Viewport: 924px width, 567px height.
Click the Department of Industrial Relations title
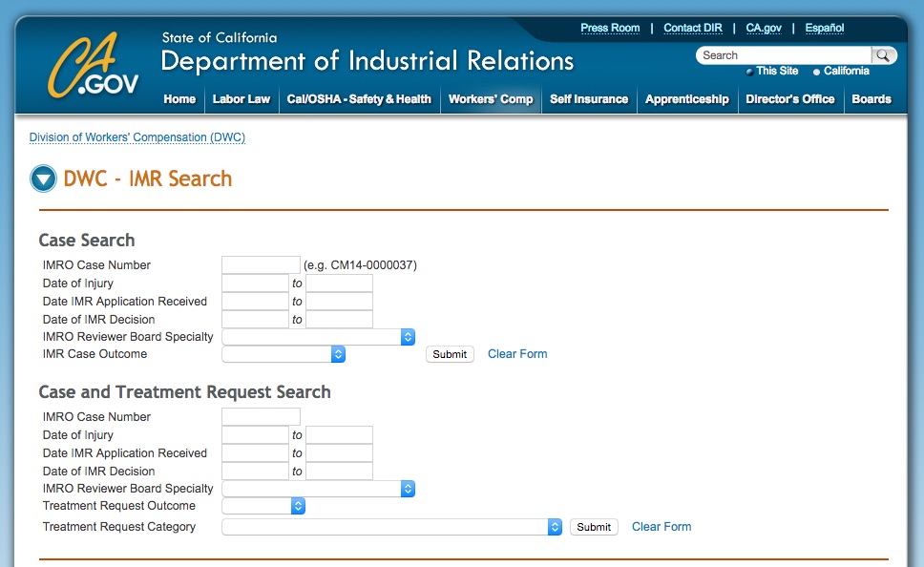(x=367, y=61)
